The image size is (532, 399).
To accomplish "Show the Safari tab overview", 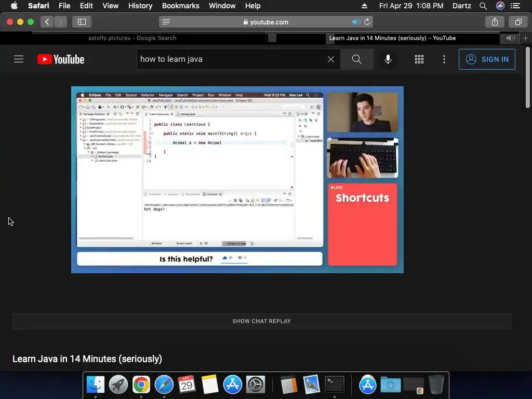I will 518,22.
